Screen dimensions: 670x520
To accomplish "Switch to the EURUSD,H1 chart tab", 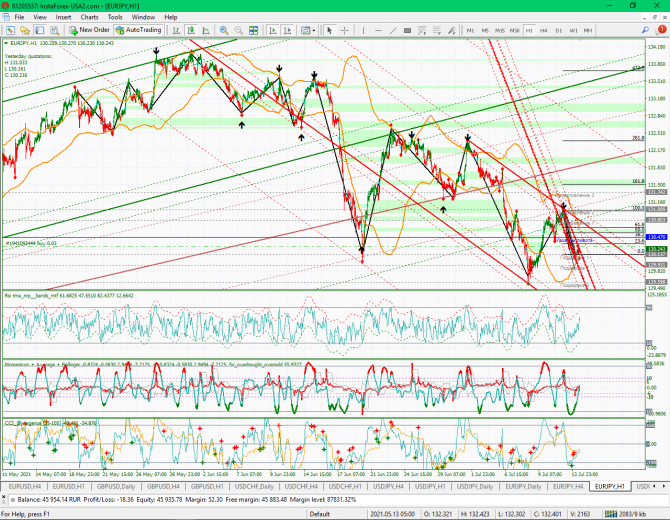I will click(68, 486).
